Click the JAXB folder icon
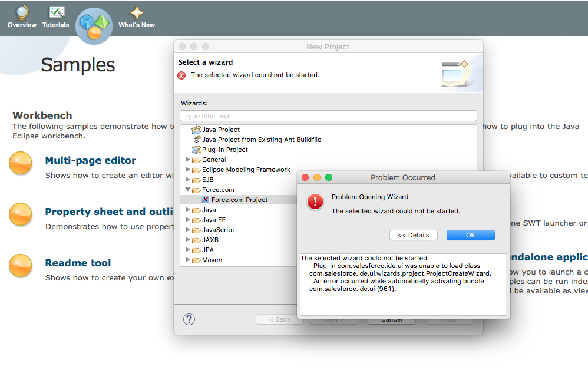The width and height of the screenshot is (588, 380). (196, 240)
